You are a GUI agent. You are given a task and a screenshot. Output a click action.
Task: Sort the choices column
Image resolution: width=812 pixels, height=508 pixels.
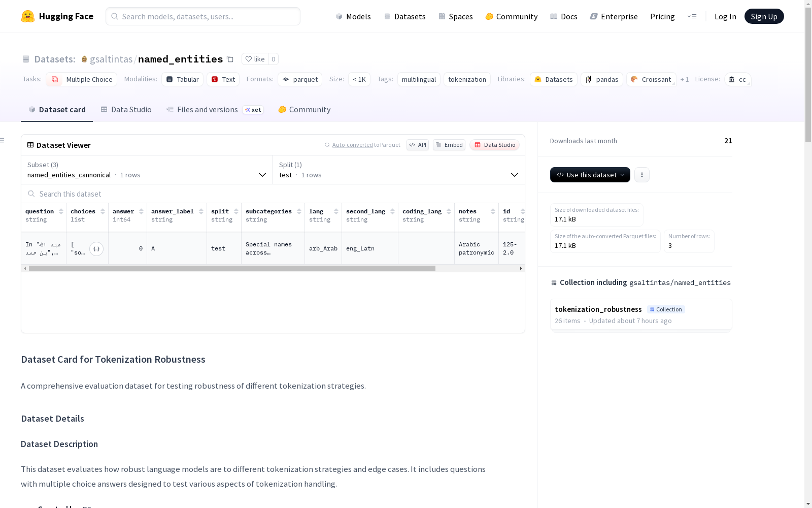[x=103, y=211]
